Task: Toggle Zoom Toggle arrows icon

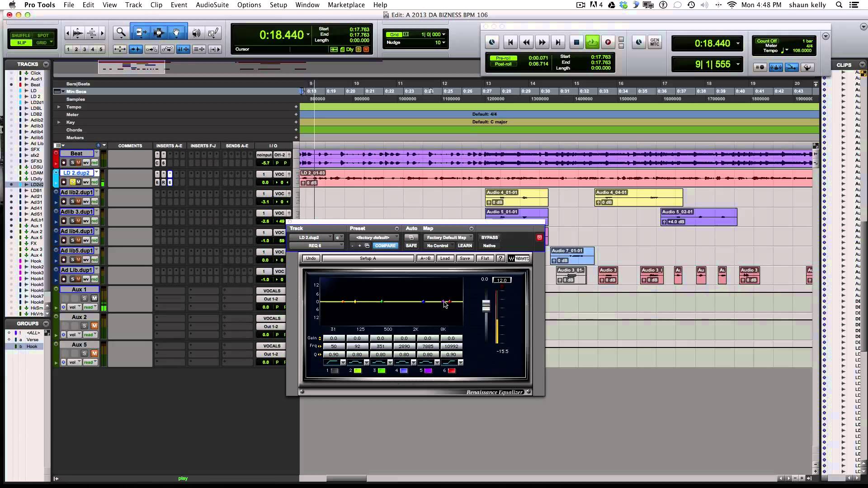Action: coord(120,49)
